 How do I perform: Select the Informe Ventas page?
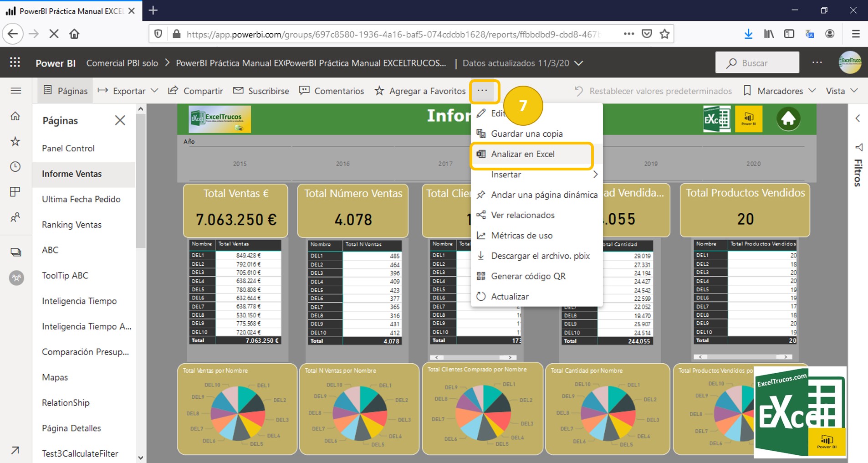coord(71,174)
